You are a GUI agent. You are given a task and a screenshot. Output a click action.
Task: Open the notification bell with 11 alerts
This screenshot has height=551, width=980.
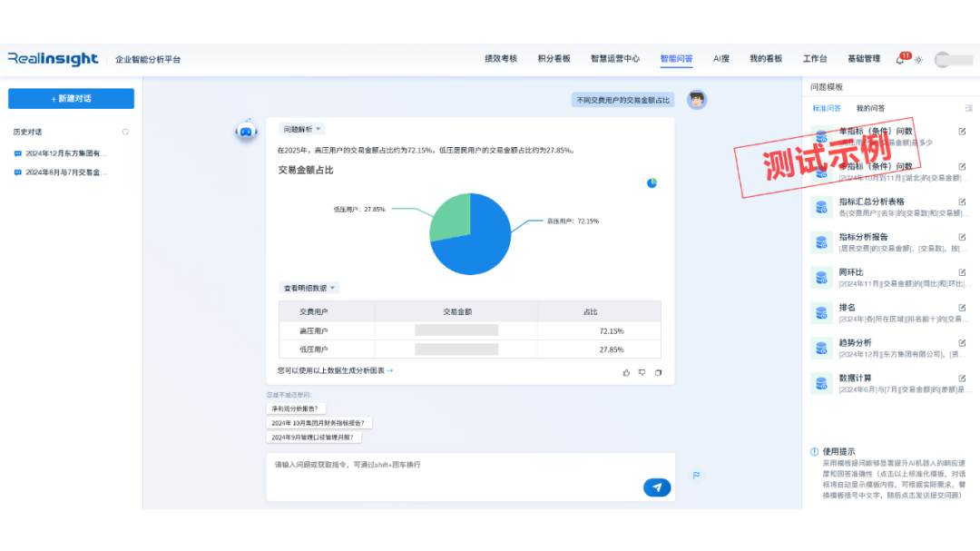(x=899, y=59)
